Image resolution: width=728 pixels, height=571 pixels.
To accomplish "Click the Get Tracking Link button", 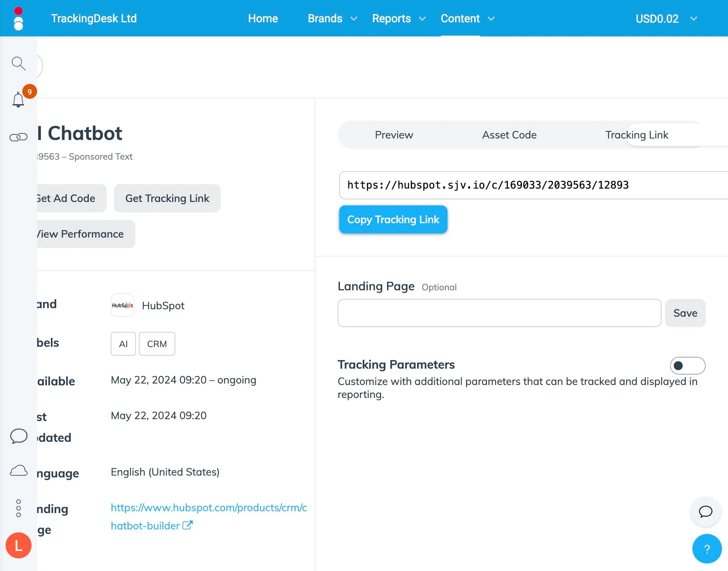I will pos(167,198).
